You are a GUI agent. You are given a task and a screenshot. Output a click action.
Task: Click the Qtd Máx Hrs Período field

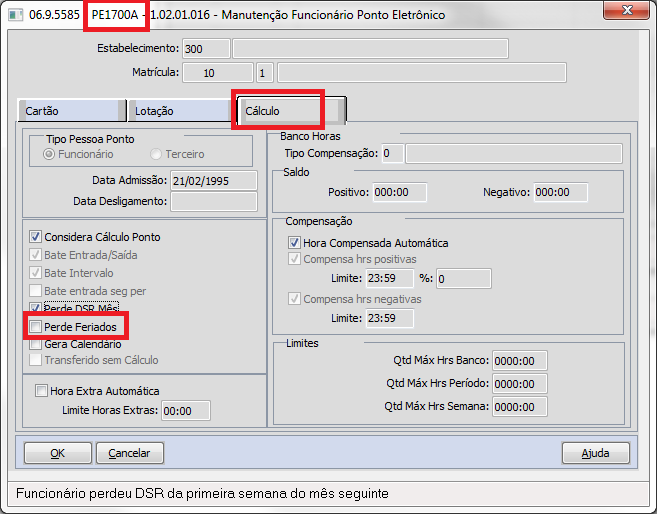pyautogui.click(x=520, y=384)
